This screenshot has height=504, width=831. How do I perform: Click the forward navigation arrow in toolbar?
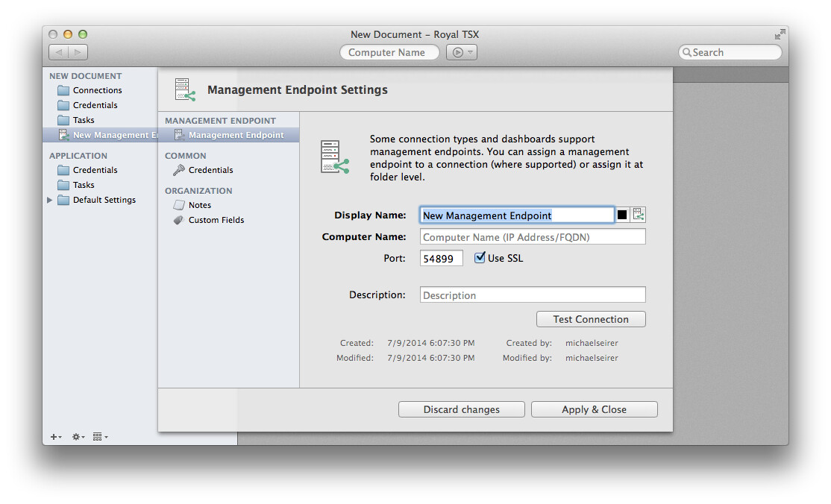(78, 52)
